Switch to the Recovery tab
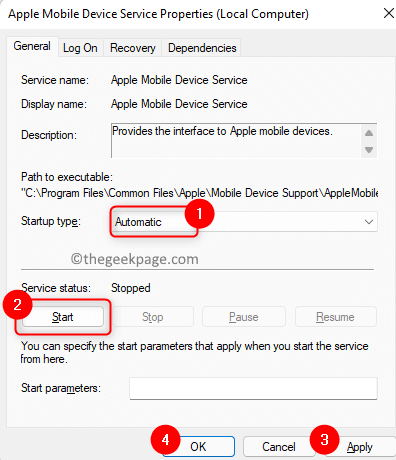 click(133, 48)
